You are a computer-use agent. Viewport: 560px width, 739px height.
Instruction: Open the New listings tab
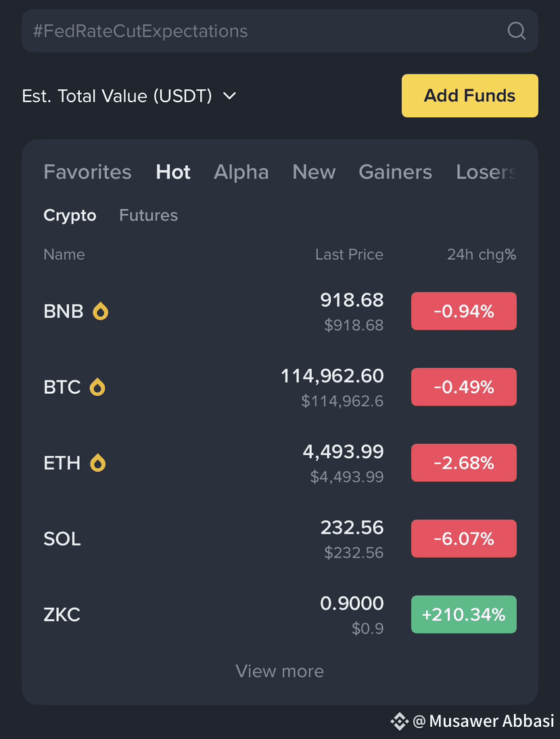point(314,172)
